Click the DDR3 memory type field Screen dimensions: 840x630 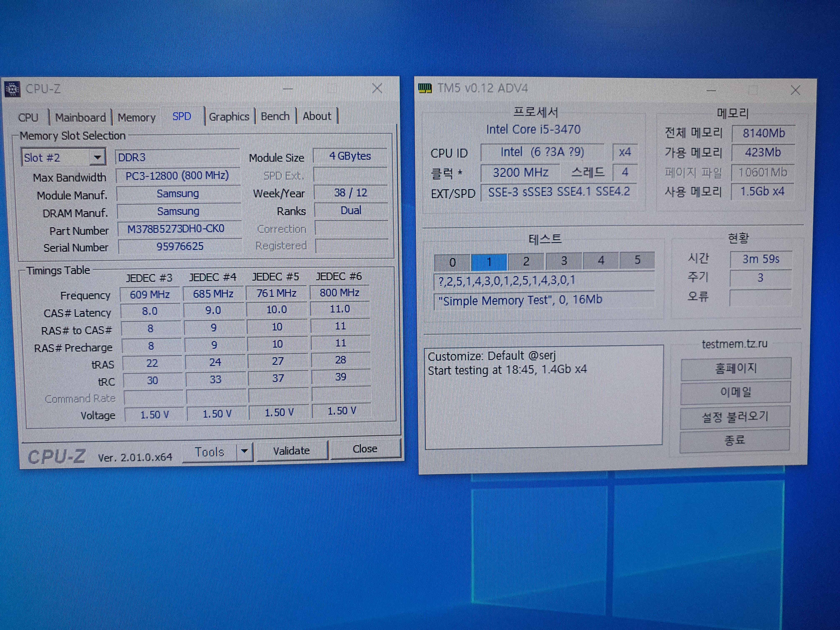[177, 157]
